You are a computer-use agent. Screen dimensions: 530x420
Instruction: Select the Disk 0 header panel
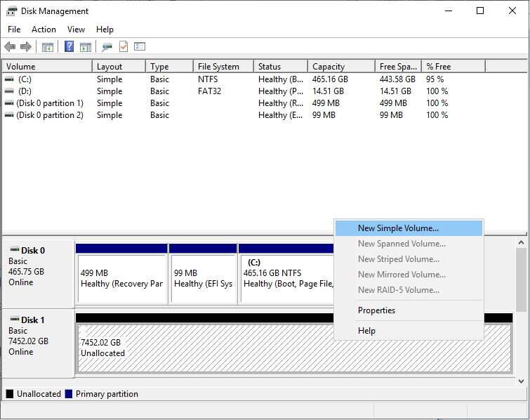[x=38, y=274]
